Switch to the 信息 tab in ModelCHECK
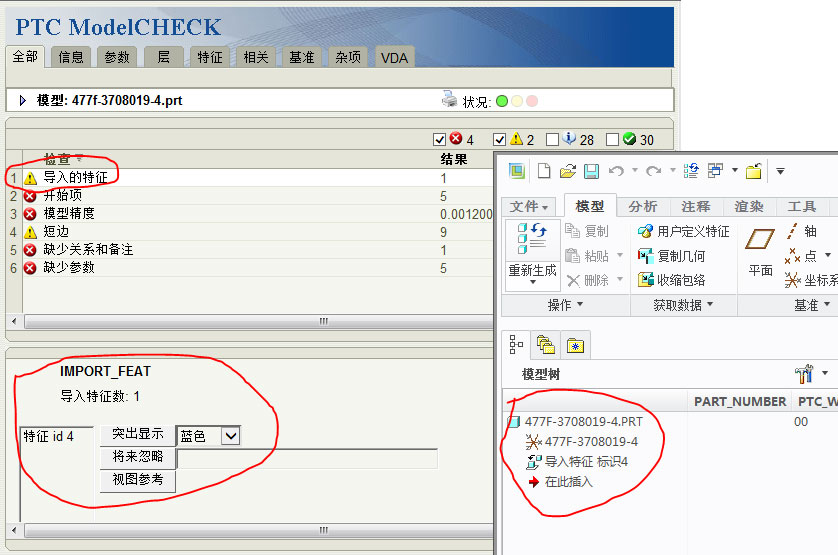The height and width of the screenshot is (555, 838). 71,57
